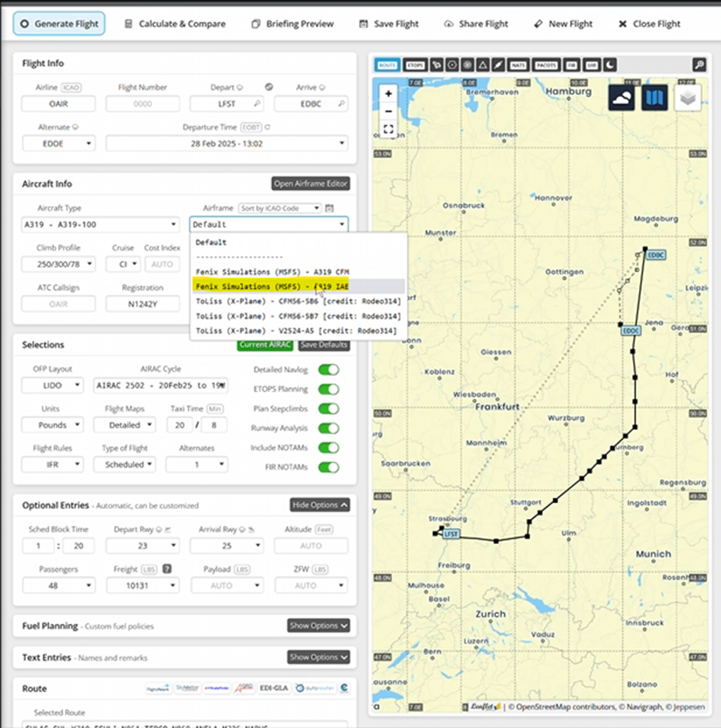The image size is (721, 728).
Task: Toggle the Runway Analysis switch
Action: point(329,428)
